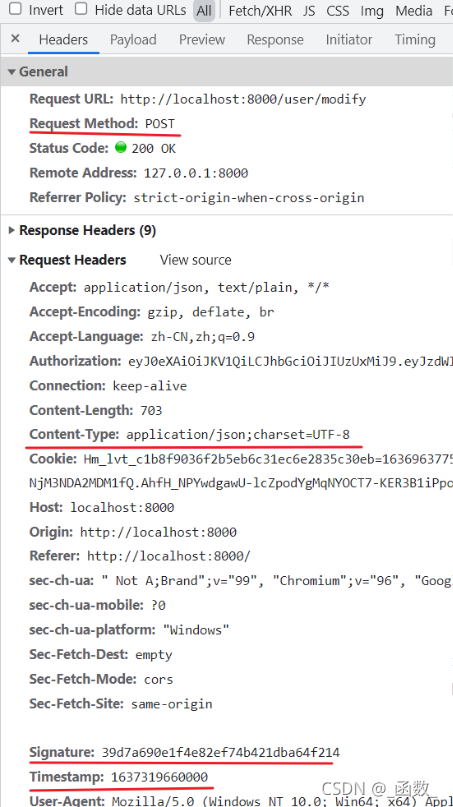This screenshot has height=807, width=453.
Task: Select Sec-Fetch-Mode value cors
Action: pyautogui.click(x=158, y=679)
